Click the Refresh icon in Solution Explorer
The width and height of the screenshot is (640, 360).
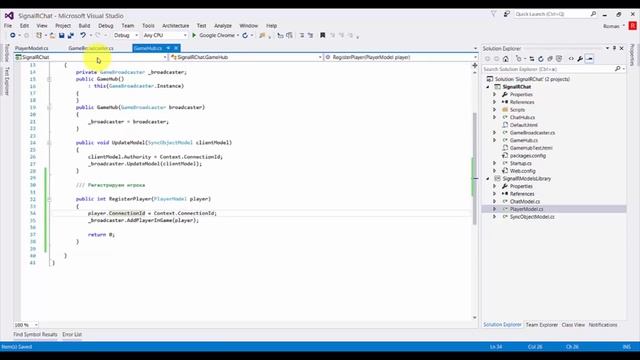click(541, 59)
